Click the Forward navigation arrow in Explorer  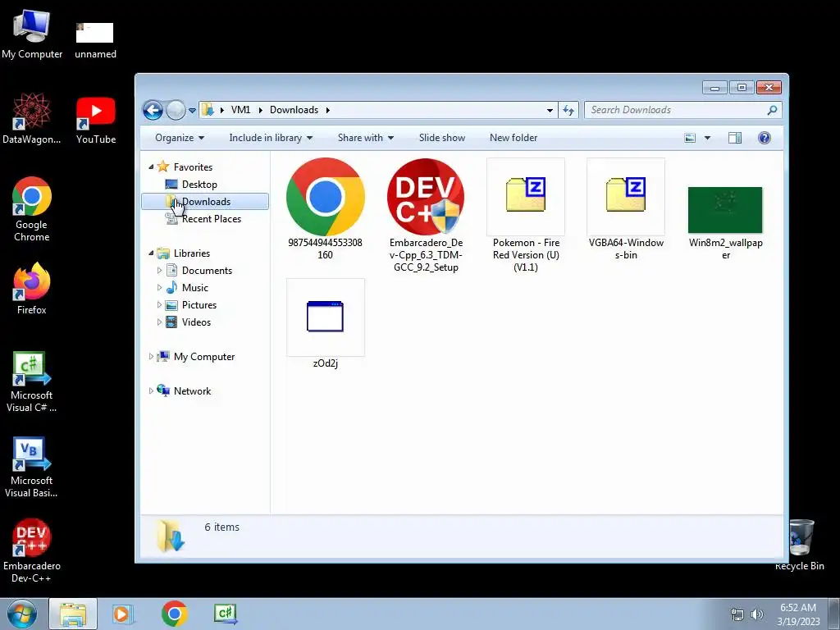click(176, 111)
